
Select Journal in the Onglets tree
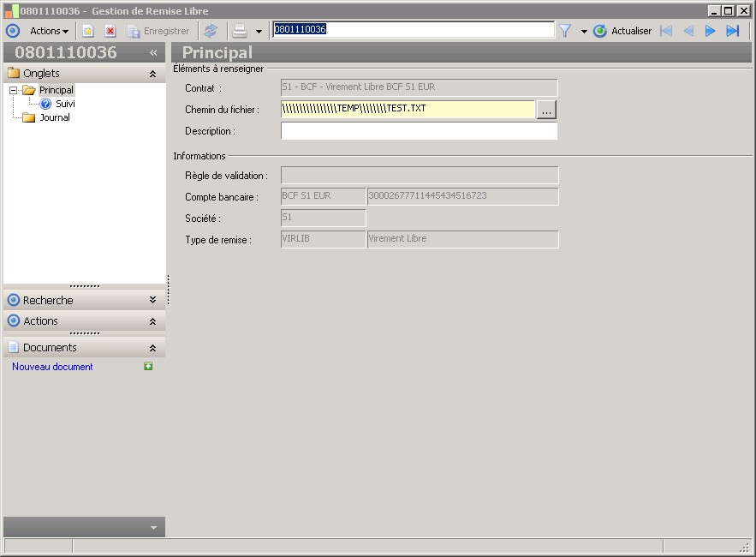(x=55, y=117)
